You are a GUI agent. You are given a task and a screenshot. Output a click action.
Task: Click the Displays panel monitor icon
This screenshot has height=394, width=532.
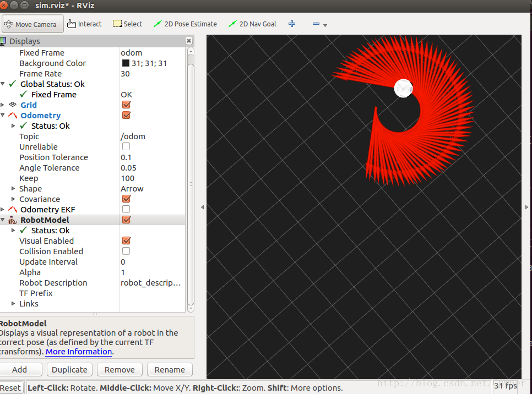point(3,41)
